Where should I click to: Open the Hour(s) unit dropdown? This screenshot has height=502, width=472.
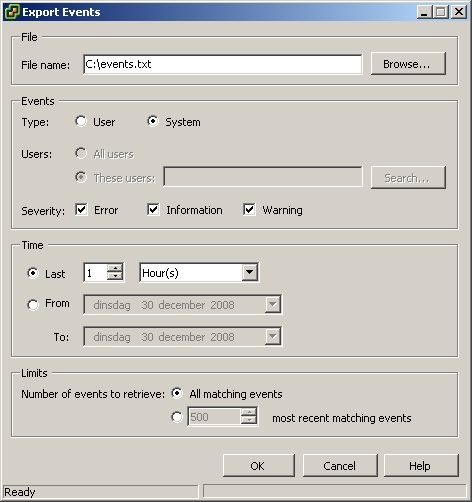249,272
